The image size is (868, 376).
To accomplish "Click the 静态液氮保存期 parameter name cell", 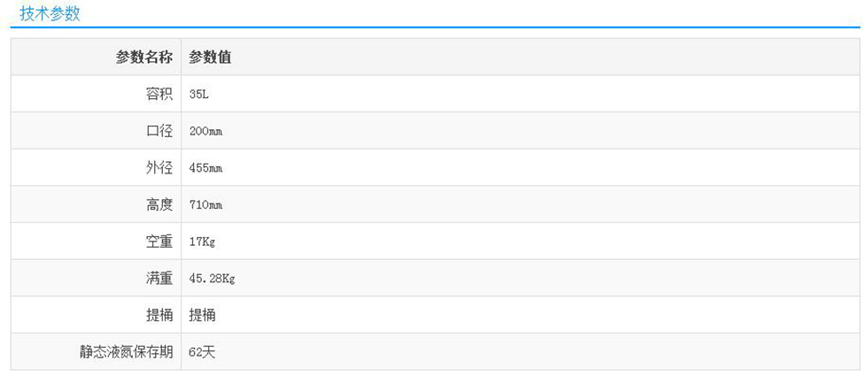I will click(126, 352).
